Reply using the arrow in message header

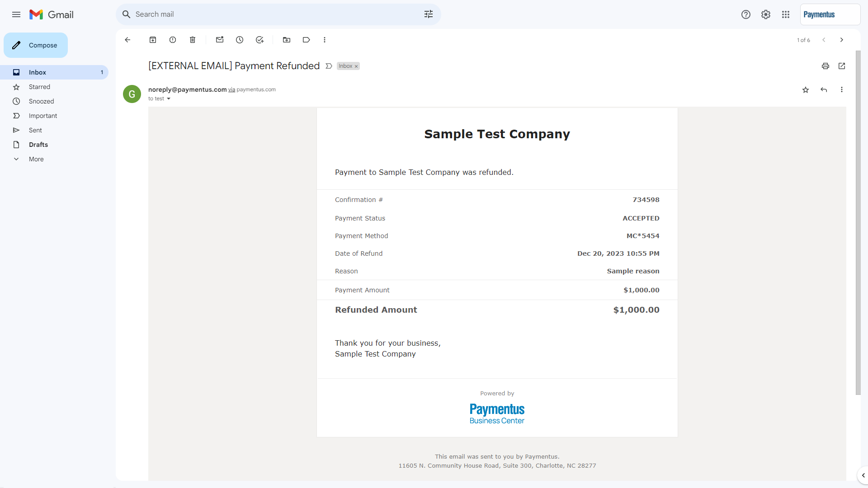824,90
